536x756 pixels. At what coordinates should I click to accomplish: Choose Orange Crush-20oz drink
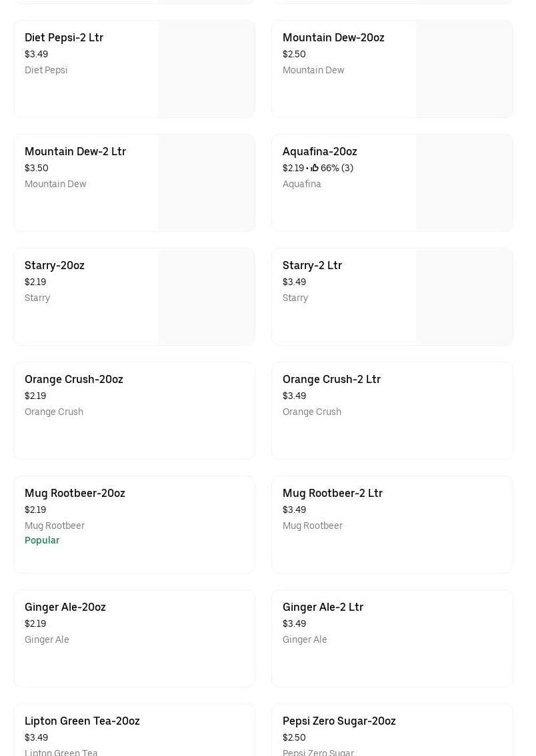click(x=74, y=380)
